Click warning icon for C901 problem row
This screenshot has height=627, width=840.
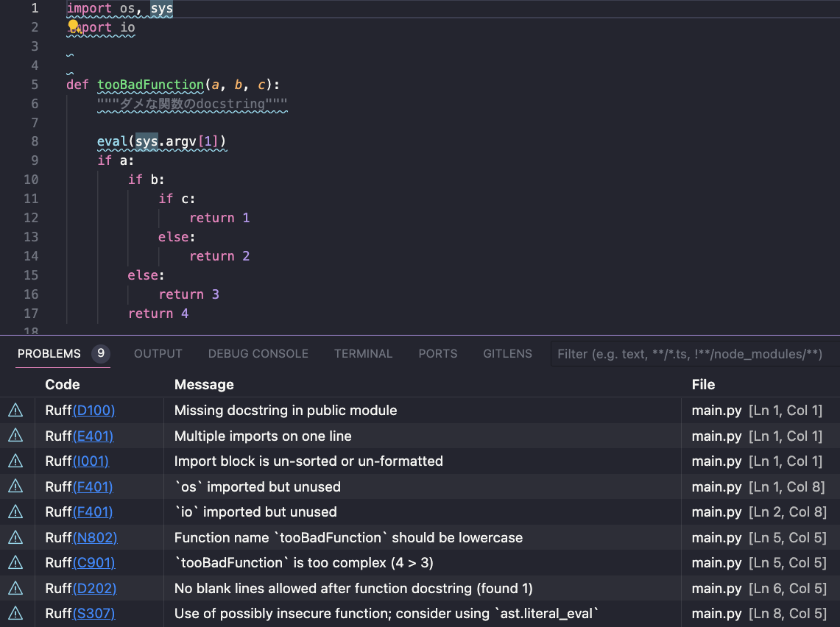pyautogui.click(x=15, y=563)
